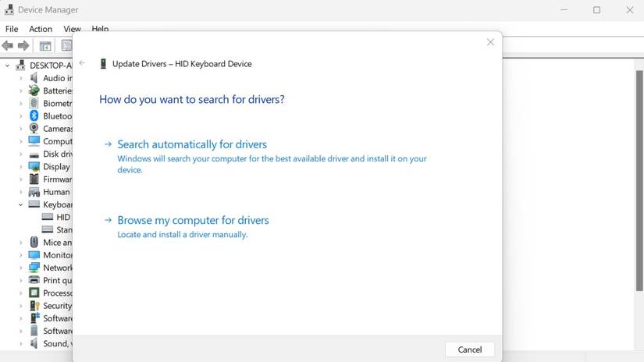Viewport: 644px width, 362px height.
Task: Select the Print queues printer icon
Action: [34, 280]
